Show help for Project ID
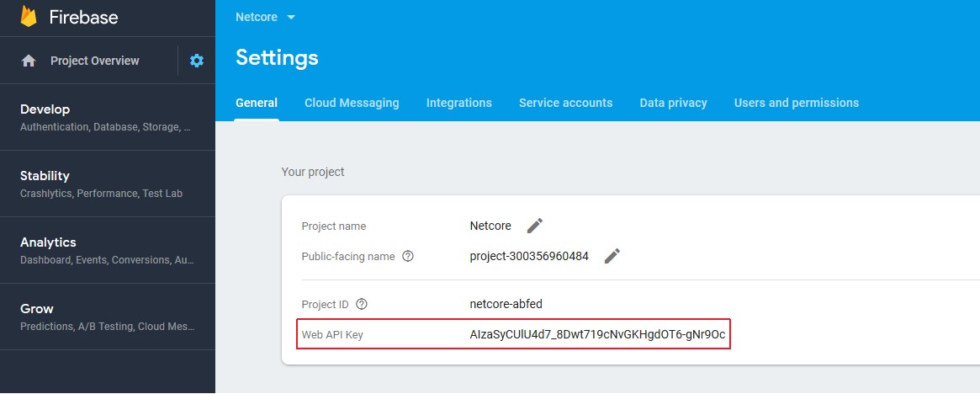 (x=361, y=305)
